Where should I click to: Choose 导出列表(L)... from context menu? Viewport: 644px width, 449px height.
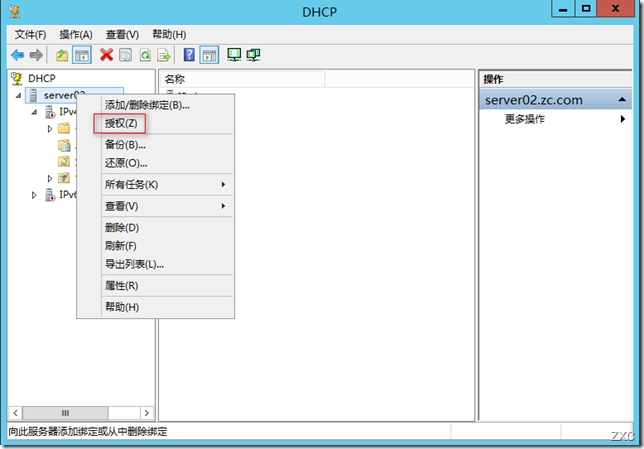point(168,264)
